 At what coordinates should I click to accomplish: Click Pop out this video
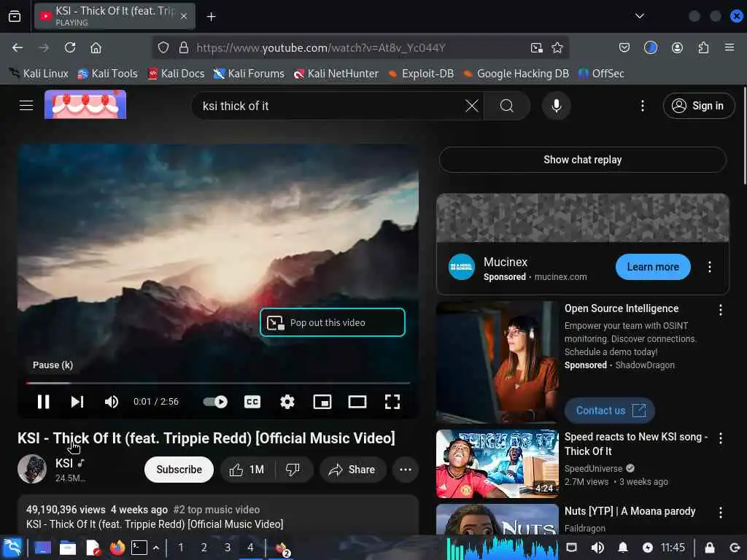[333, 322]
